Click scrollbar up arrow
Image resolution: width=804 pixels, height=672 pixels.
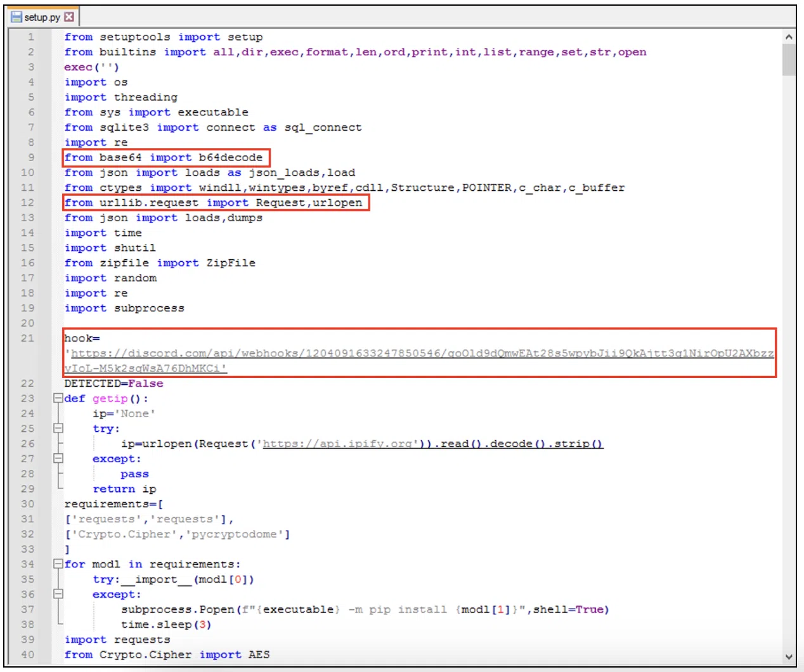[789, 37]
